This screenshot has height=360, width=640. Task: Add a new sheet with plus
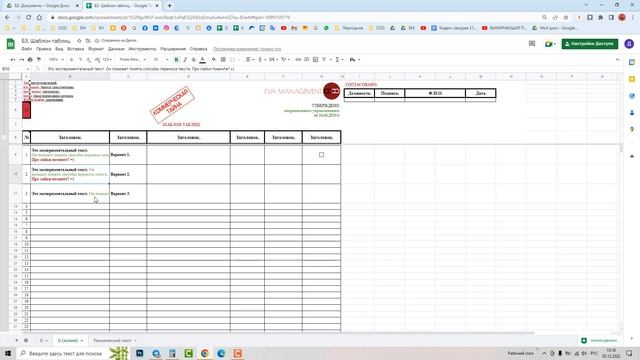pos(17,340)
